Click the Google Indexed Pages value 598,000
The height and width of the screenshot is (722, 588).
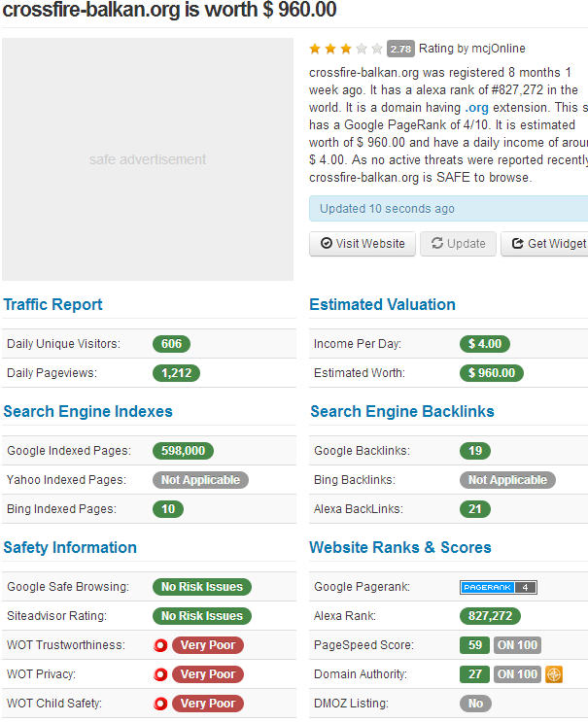184,451
